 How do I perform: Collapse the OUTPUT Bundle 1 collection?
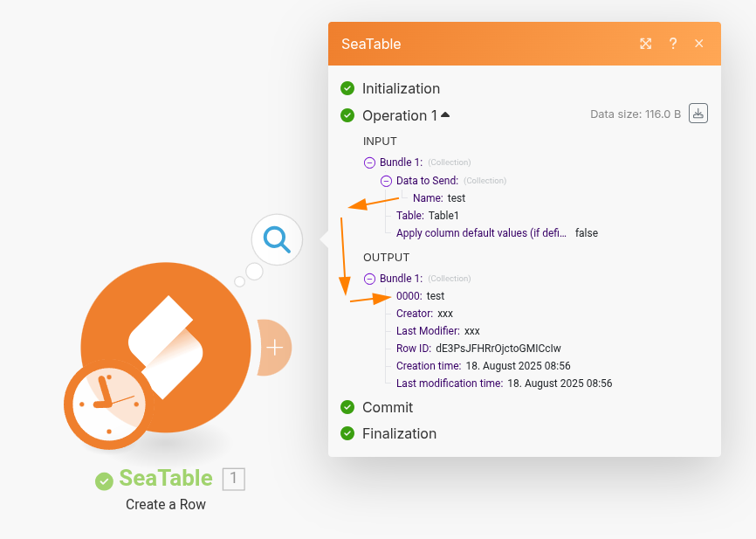coord(369,279)
